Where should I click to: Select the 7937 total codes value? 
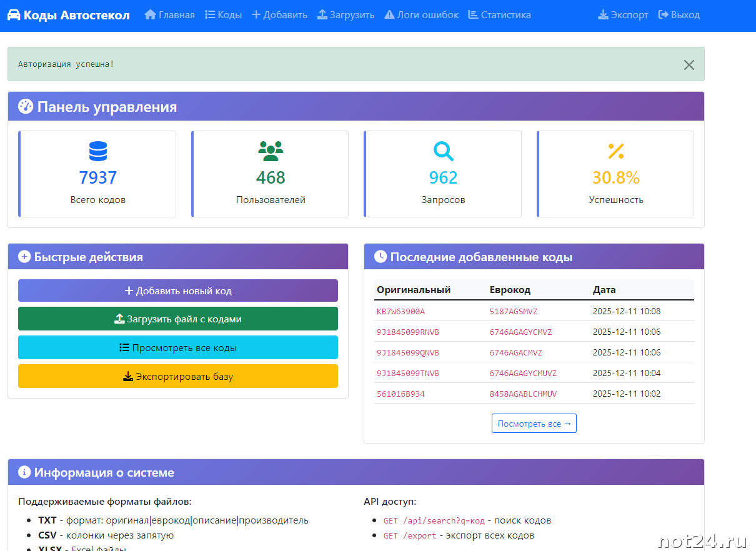[x=98, y=178]
